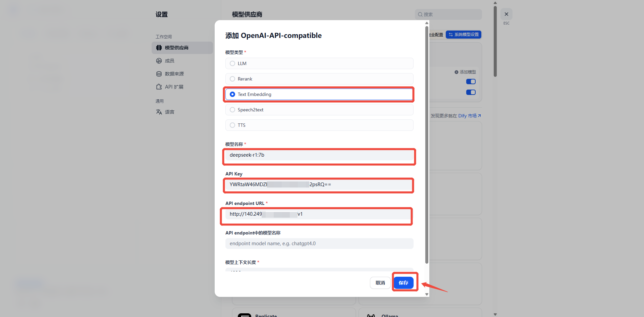Click the blue 保存 save button
This screenshot has height=317, width=644.
tap(404, 283)
